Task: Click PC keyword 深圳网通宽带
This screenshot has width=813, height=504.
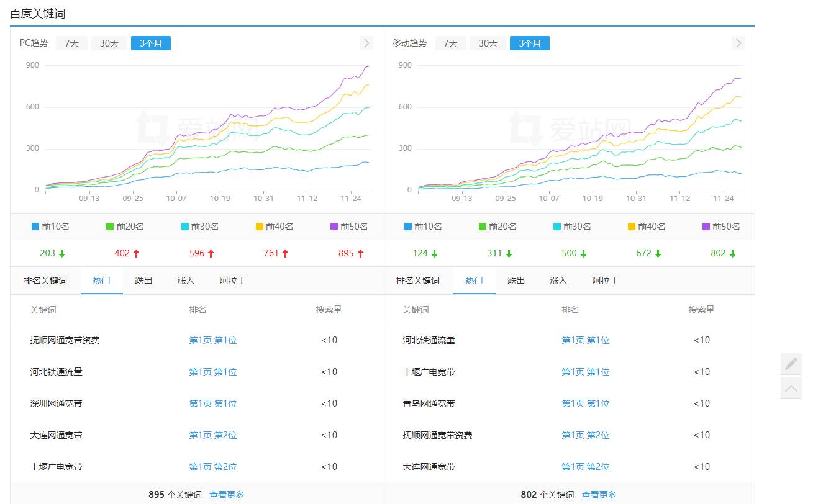Action: 57,403
